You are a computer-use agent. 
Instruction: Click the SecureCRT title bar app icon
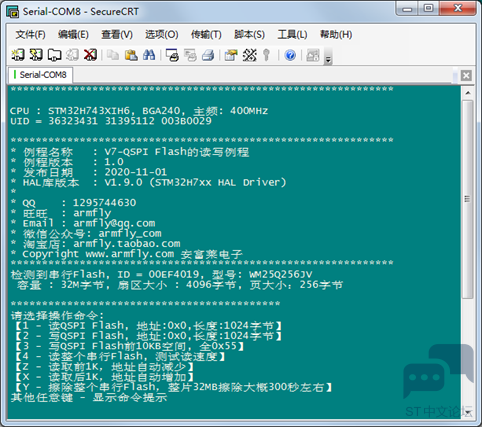(x=13, y=11)
